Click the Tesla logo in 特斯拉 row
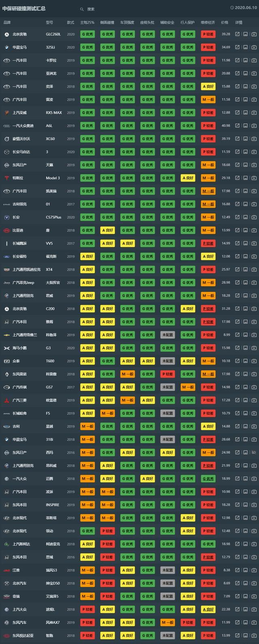259x644 pixels. pyautogui.click(x=6, y=178)
